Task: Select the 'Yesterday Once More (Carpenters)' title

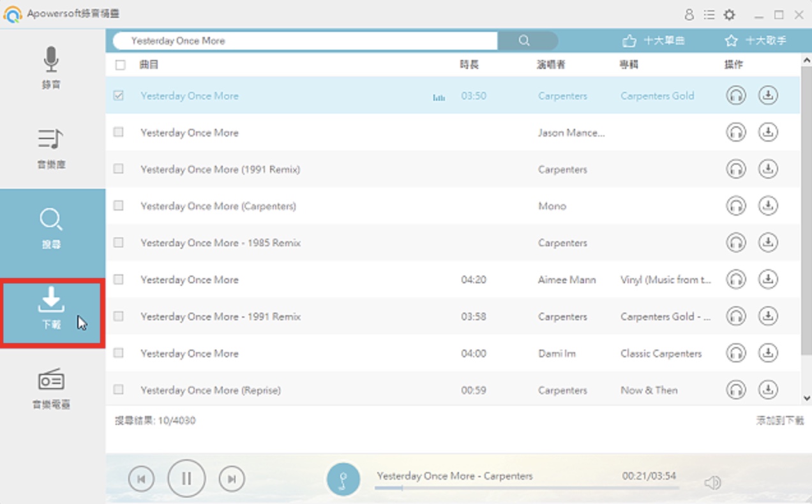Action: click(x=218, y=206)
